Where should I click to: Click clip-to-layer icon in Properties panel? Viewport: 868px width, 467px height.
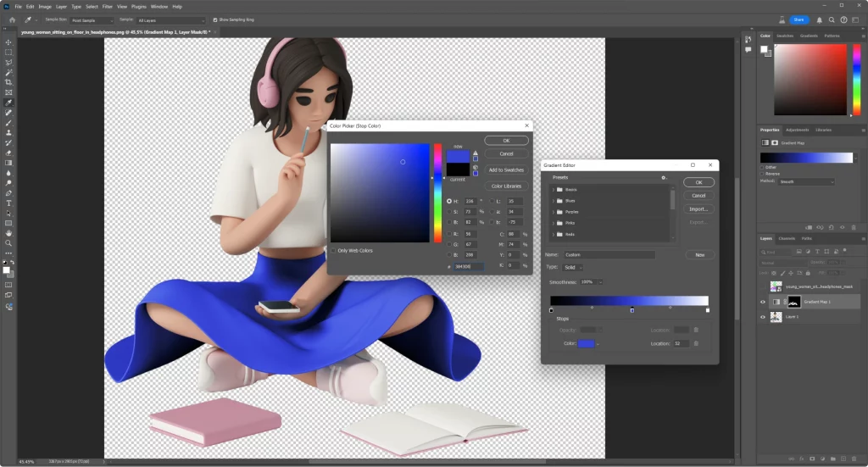point(809,227)
